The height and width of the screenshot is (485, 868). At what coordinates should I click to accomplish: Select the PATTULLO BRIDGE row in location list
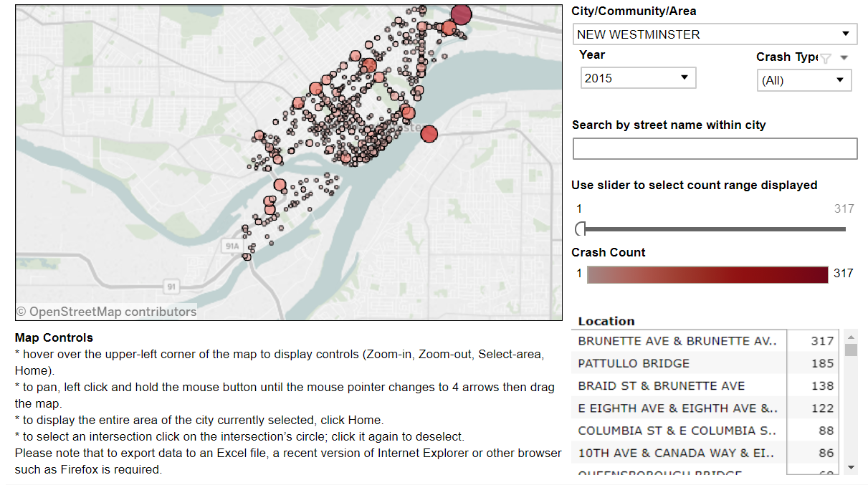(677, 363)
